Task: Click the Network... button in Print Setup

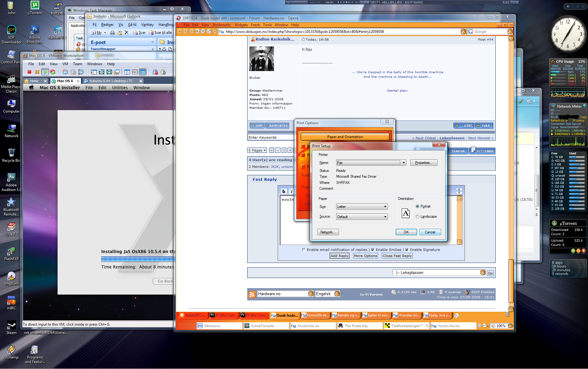Action: [328, 232]
